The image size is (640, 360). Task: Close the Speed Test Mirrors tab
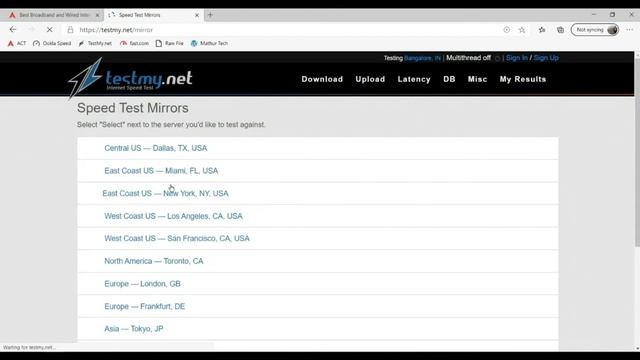tap(197, 15)
